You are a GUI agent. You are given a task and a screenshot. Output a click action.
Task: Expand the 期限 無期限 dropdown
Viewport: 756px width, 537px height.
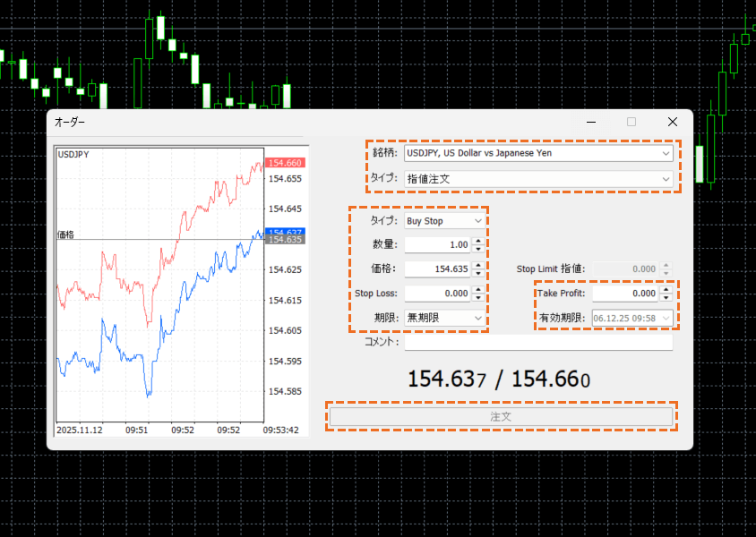444,318
